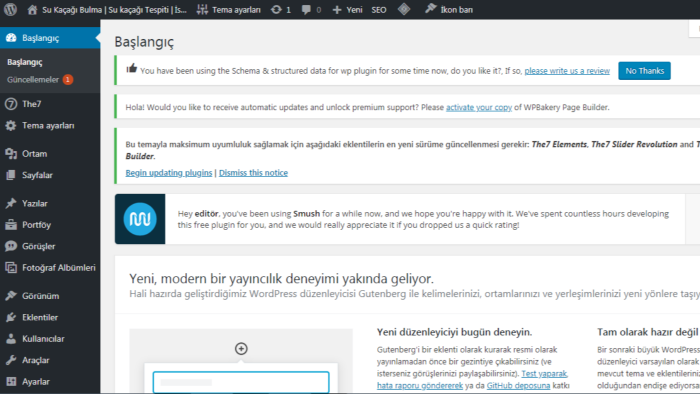Click the No Thanks button
The image size is (700, 394).
(x=644, y=71)
